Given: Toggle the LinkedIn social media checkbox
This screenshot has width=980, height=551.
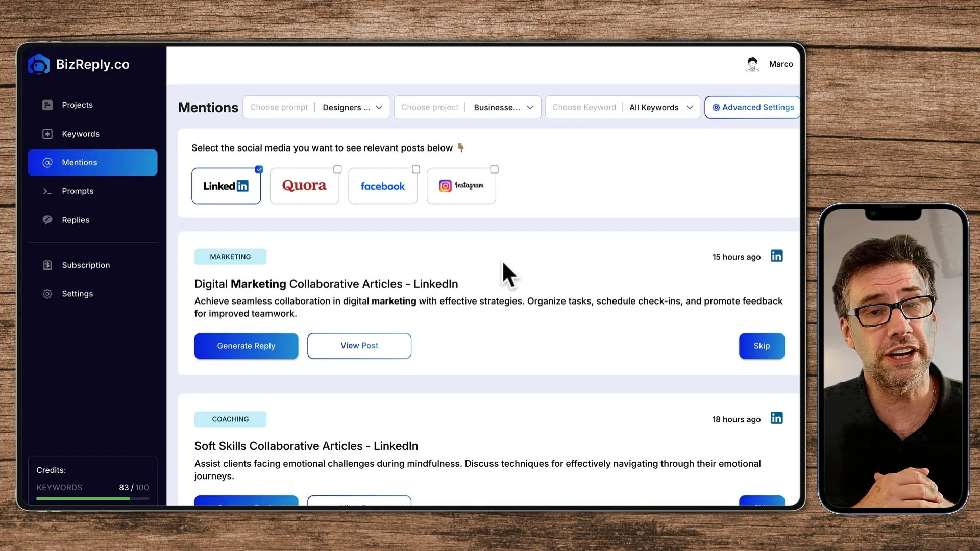Looking at the screenshot, I should coord(259,169).
